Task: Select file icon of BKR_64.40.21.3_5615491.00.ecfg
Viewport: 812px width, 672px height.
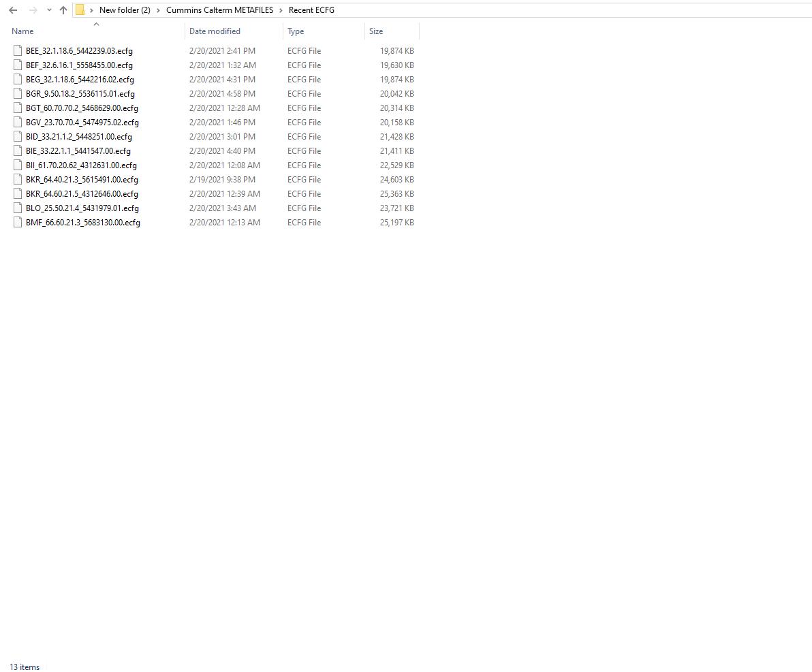Action: (x=18, y=180)
